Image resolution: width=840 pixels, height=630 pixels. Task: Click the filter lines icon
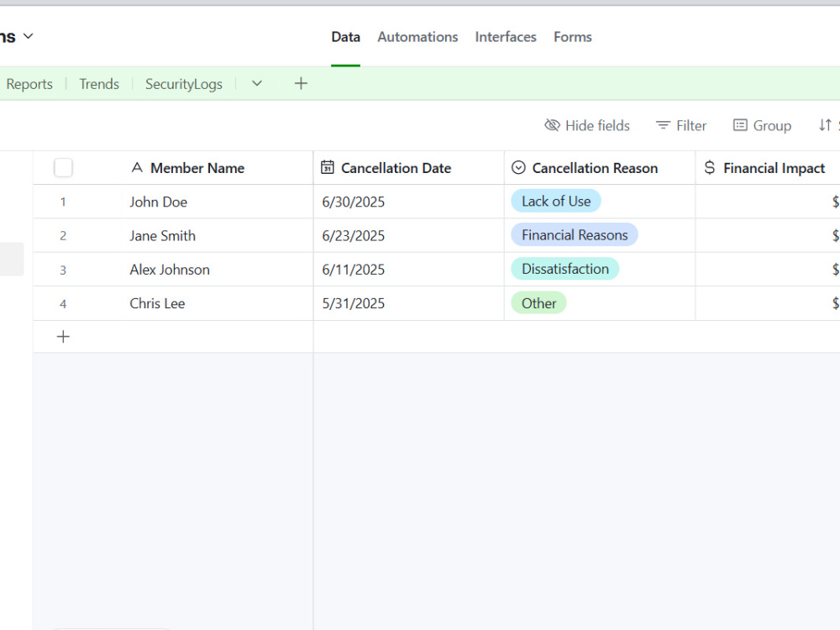tap(663, 125)
